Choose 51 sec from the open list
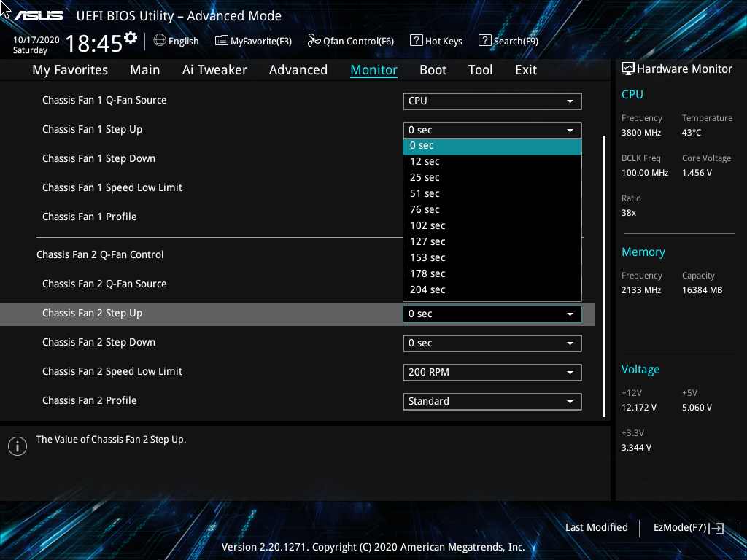747x560 pixels. click(492, 194)
